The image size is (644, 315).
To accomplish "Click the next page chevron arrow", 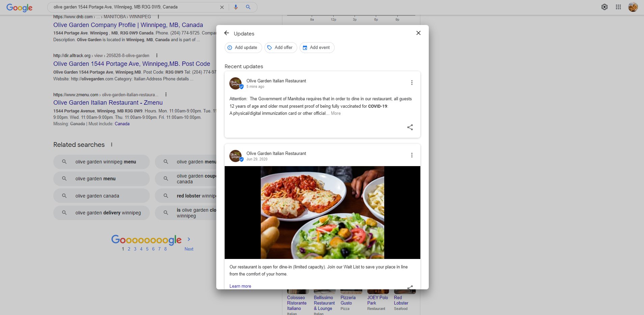I will [x=189, y=239].
